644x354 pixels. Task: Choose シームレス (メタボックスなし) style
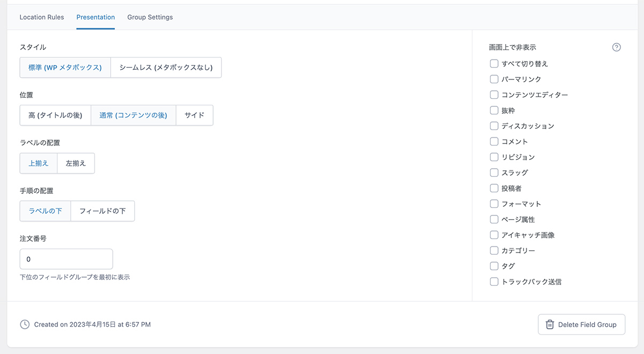click(166, 68)
